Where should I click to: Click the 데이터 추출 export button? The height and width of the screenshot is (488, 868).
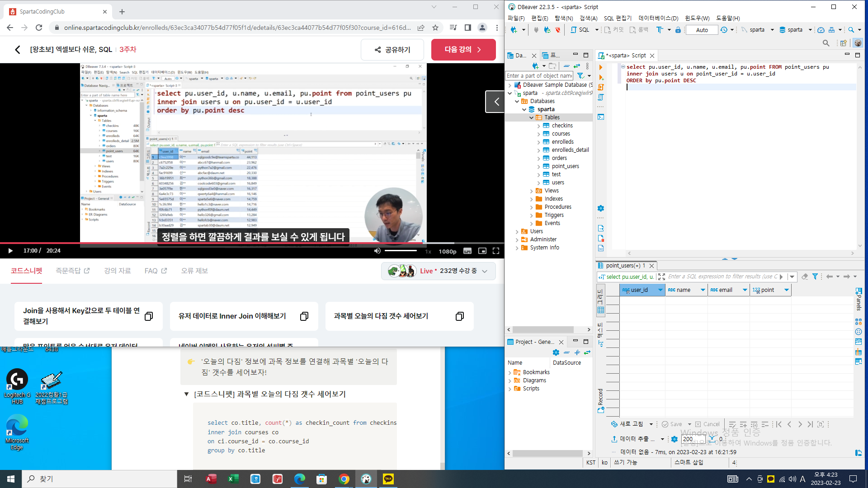tap(633, 439)
